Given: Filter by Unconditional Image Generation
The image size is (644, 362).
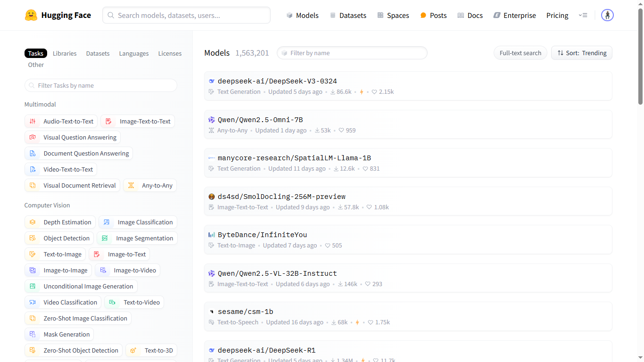Looking at the screenshot, I should coord(81,286).
